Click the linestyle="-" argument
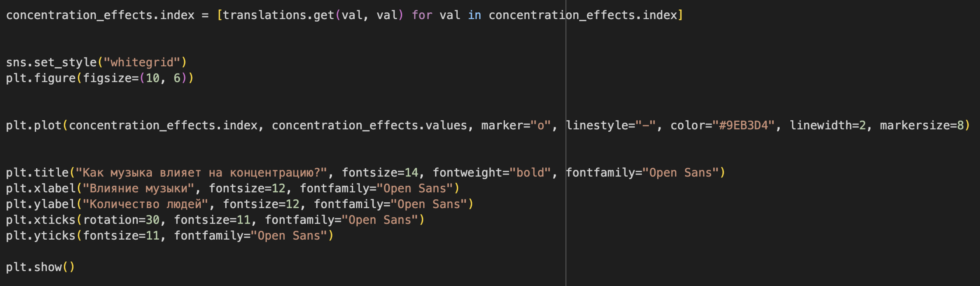The width and height of the screenshot is (980, 286). point(611,125)
